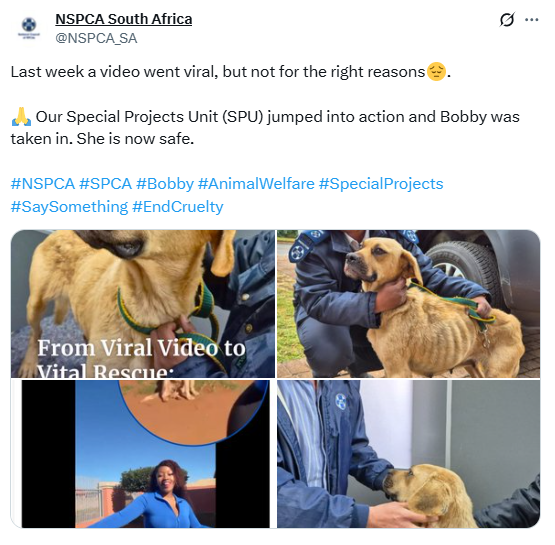The width and height of the screenshot is (555, 545).
Task: Open the #Bobby hashtag
Action: pos(165,184)
